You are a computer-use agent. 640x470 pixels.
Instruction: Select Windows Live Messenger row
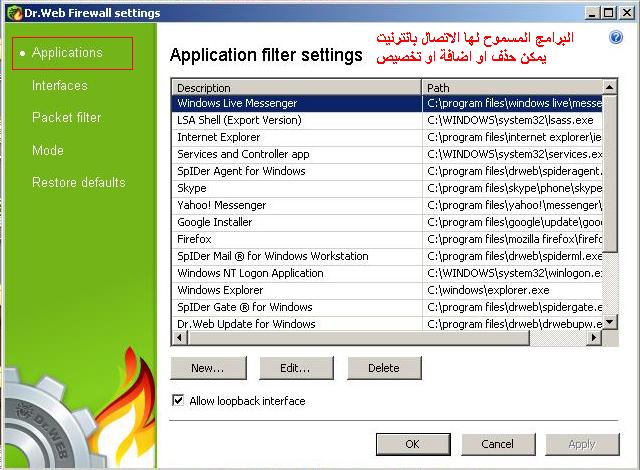[387, 103]
